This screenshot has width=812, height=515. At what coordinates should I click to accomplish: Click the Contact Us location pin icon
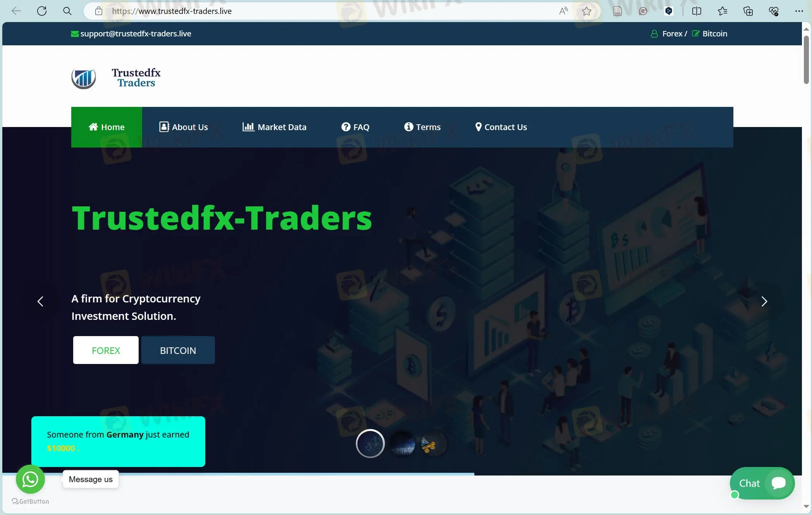(x=478, y=127)
